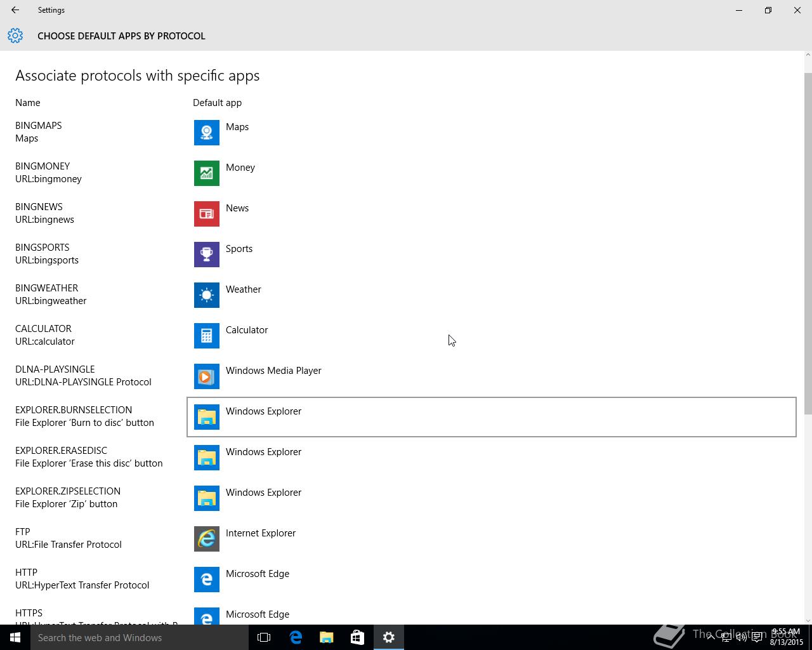Click Windows Explorer icon for EXPLORER.ERASEDISC
Screen dimensions: 812x650
207,458
